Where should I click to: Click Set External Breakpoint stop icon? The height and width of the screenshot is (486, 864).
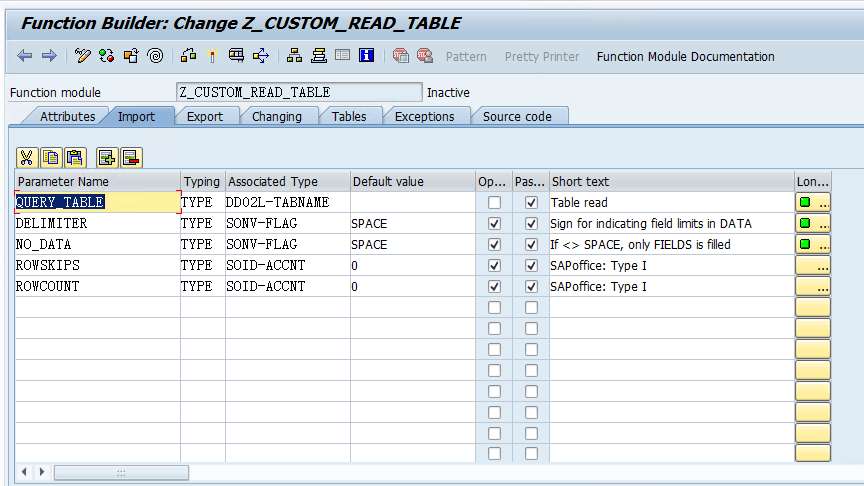pyautogui.click(x=425, y=56)
